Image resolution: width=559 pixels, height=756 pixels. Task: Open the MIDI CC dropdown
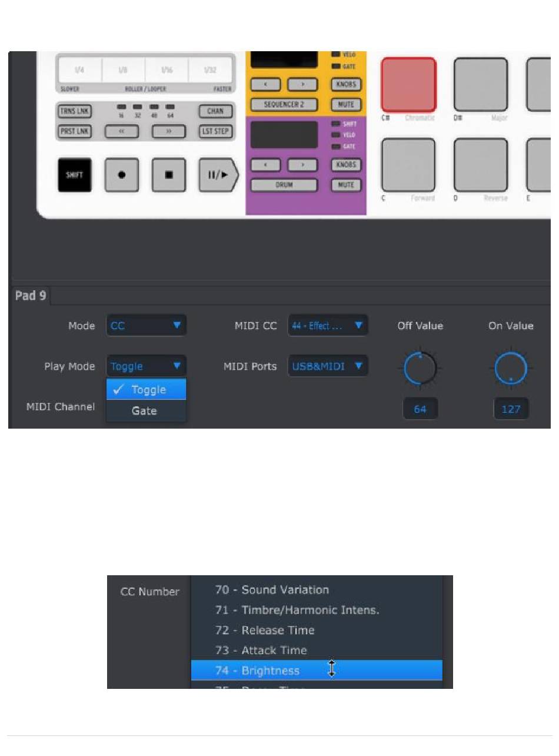click(328, 326)
